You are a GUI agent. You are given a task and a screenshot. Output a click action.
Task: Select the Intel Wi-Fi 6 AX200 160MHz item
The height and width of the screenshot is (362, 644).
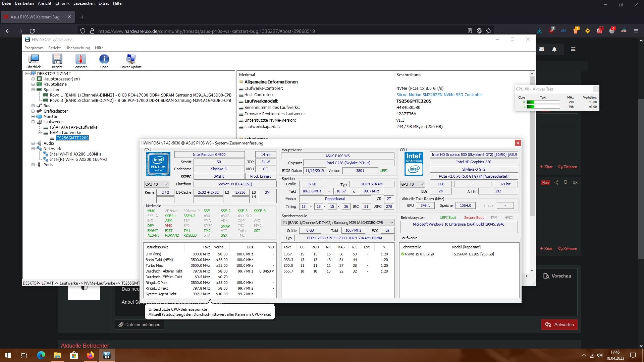coord(75,154)
